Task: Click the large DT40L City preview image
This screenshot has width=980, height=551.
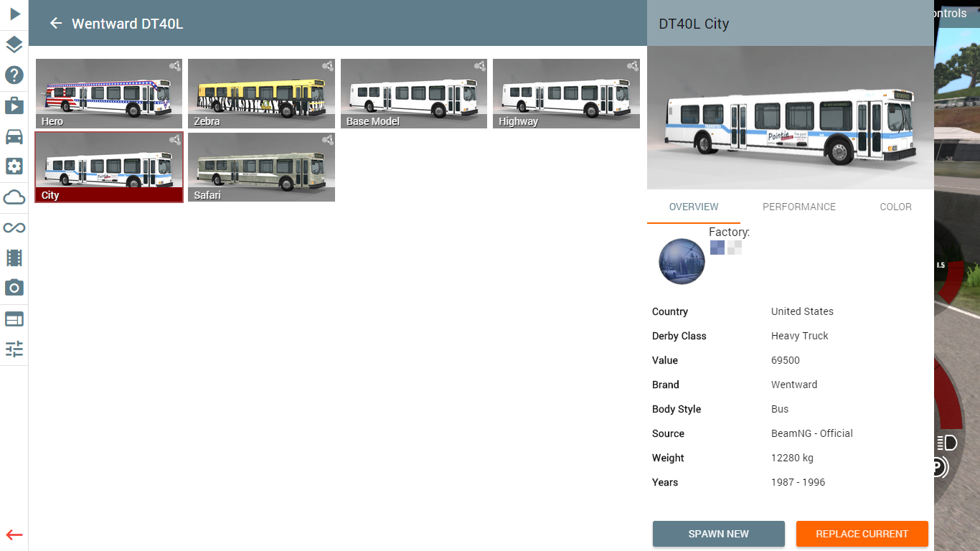Action: [791, 118]
